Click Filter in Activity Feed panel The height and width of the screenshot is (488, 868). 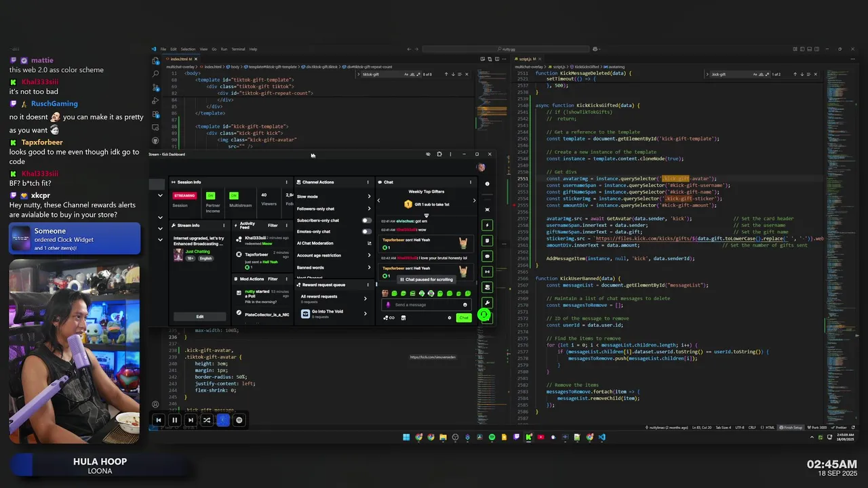273,225
